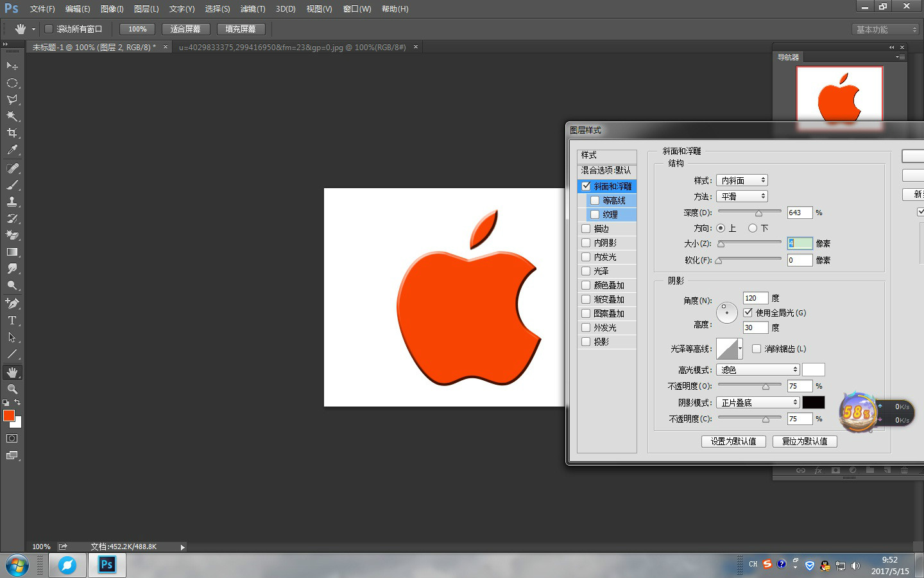Open the 滤镜(T) menu
The height and width of the screenshot is (578, 924).
click(x=253, y=9)
